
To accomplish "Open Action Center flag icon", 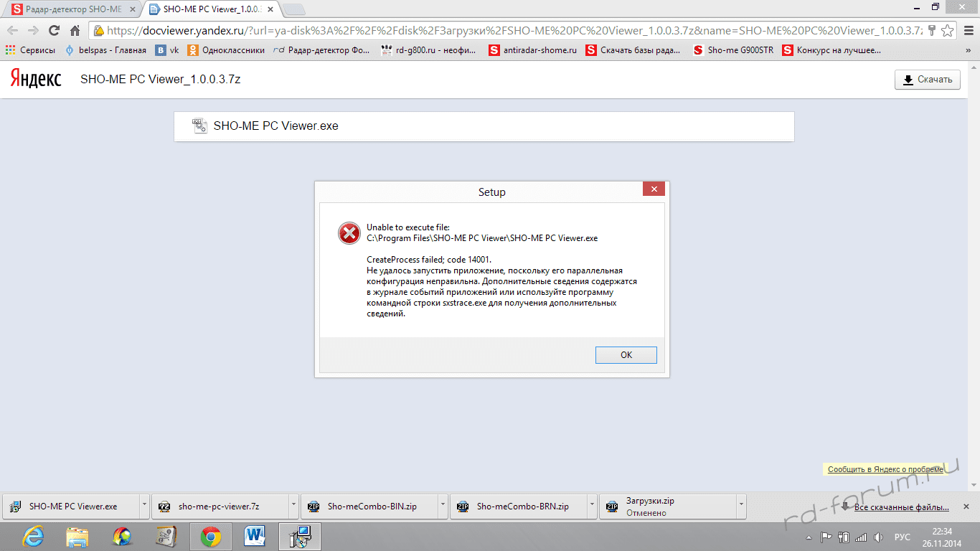I will 826,537.
